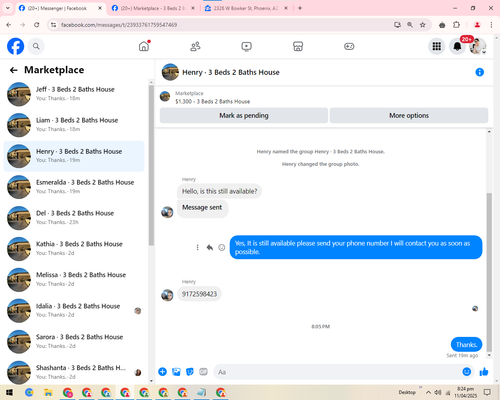Image resolution: width=500 pixels, height=400 pixels.
Task: Click the address bar URL
Action: pos(119,25)
